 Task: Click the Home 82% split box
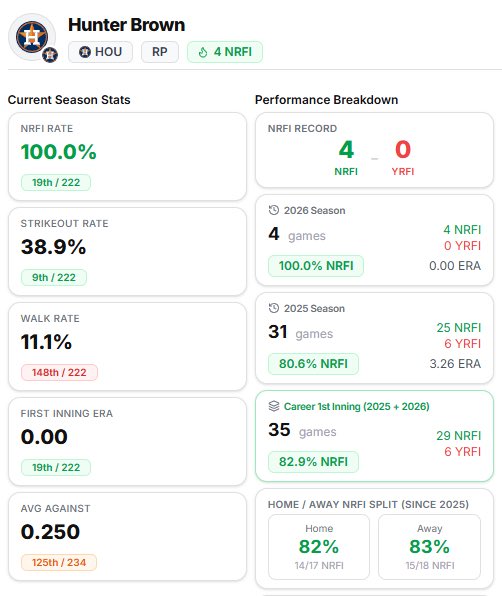[x=319, y=547]
